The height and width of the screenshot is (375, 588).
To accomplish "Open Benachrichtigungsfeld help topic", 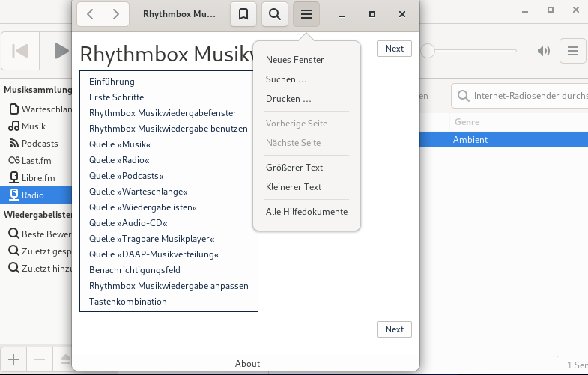I will pos(135,270).
